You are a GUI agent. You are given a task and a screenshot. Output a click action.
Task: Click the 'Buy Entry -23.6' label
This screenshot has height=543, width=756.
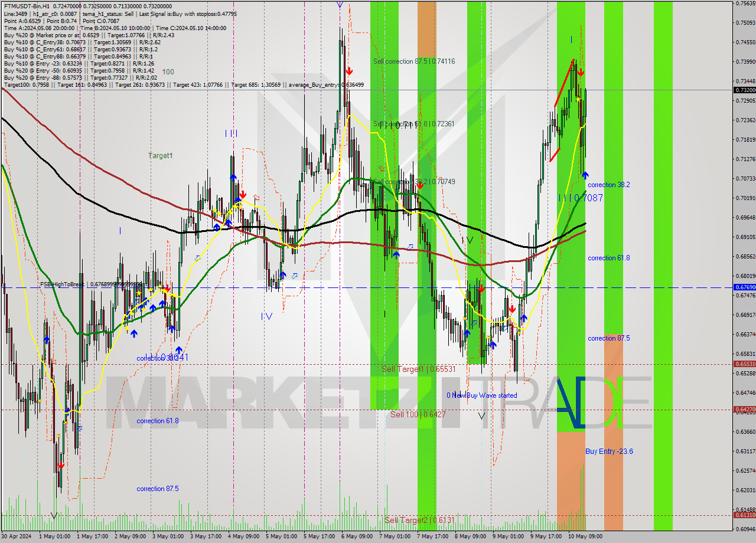[x=610, y=452]
